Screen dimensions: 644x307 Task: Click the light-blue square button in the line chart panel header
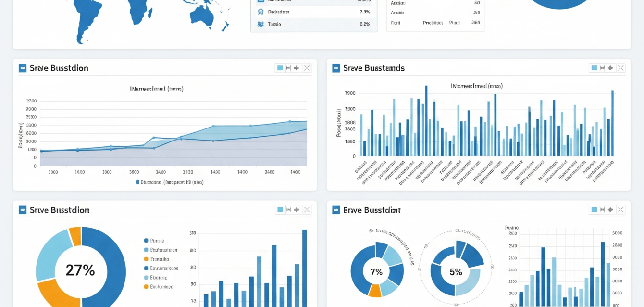click(x=280, y=68)
